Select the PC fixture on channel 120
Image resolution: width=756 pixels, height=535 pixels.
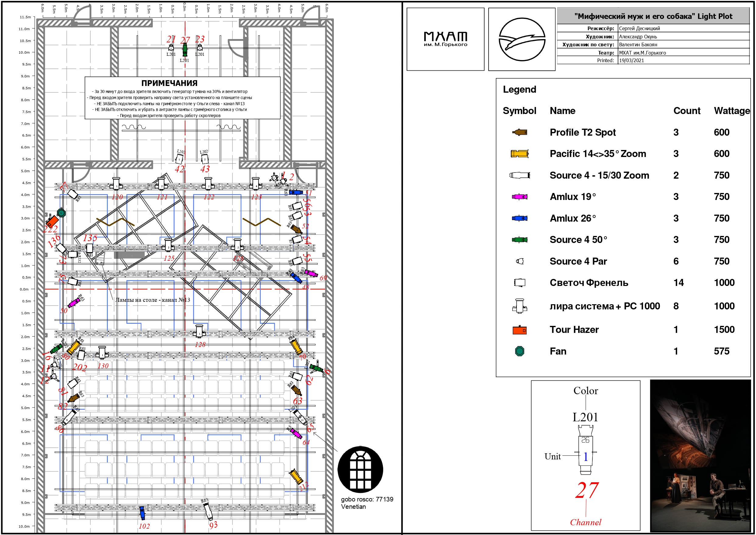pos(116,184)
